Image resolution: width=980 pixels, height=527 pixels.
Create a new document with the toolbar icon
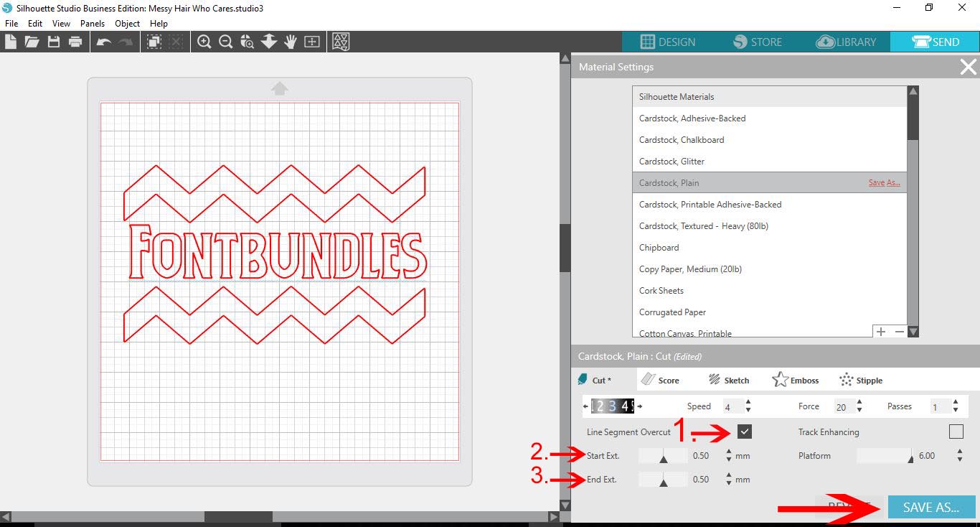11,42
